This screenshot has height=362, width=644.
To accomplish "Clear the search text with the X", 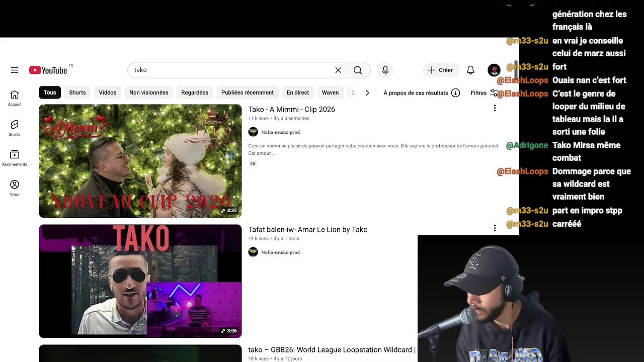I will click(x=338, y=70).
